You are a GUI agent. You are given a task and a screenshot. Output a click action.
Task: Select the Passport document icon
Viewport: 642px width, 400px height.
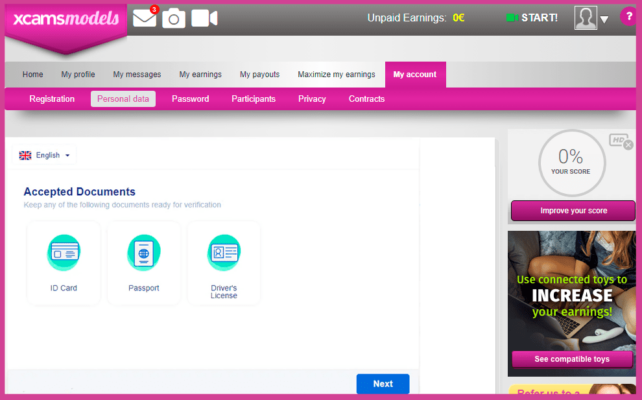click(x=144, y=252)
